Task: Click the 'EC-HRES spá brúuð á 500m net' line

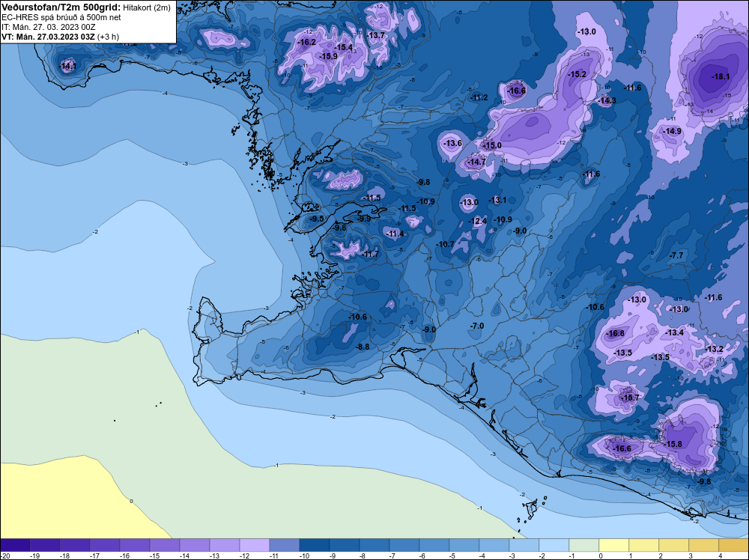Action: coord(61,17)
